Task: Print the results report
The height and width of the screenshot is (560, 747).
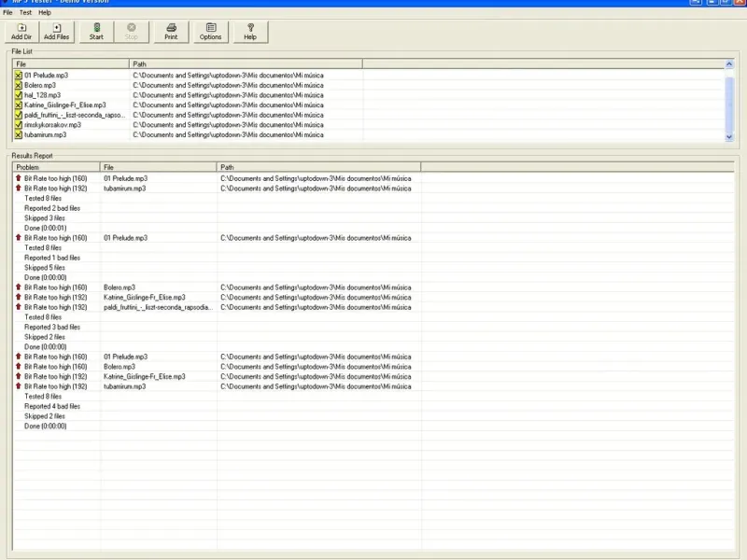Action: (x=171, y=32)
